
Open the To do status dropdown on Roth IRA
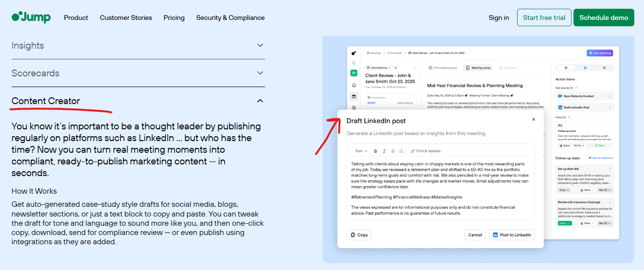564,190
